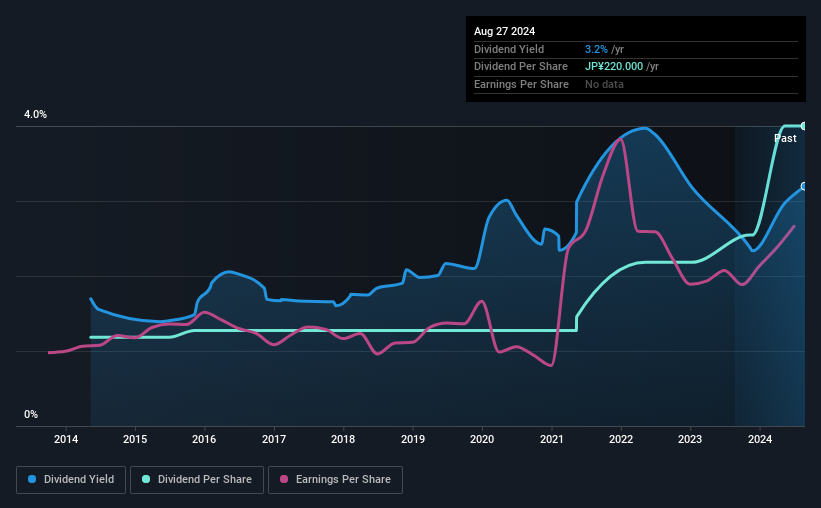821x508 pixels.
Task: Toggle the Dividend Yield legend series
Action: pyautogui.click(x=71, y=480)
